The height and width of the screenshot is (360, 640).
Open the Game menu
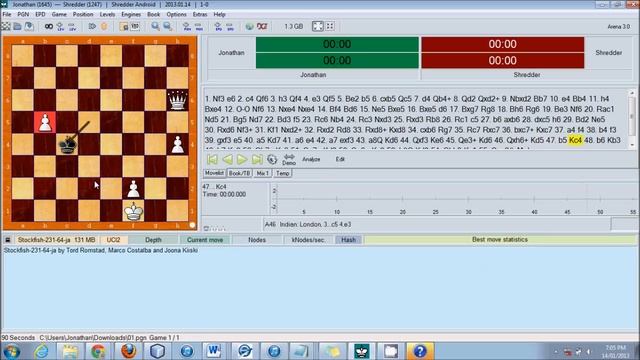[x=59, y=14]
